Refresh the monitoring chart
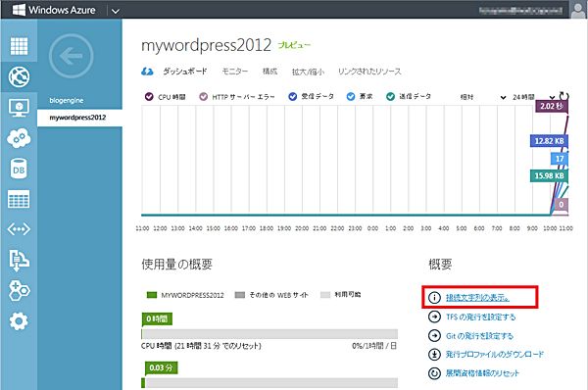The height and width of the screenshot is (390, 588). [x=564, y=96]
